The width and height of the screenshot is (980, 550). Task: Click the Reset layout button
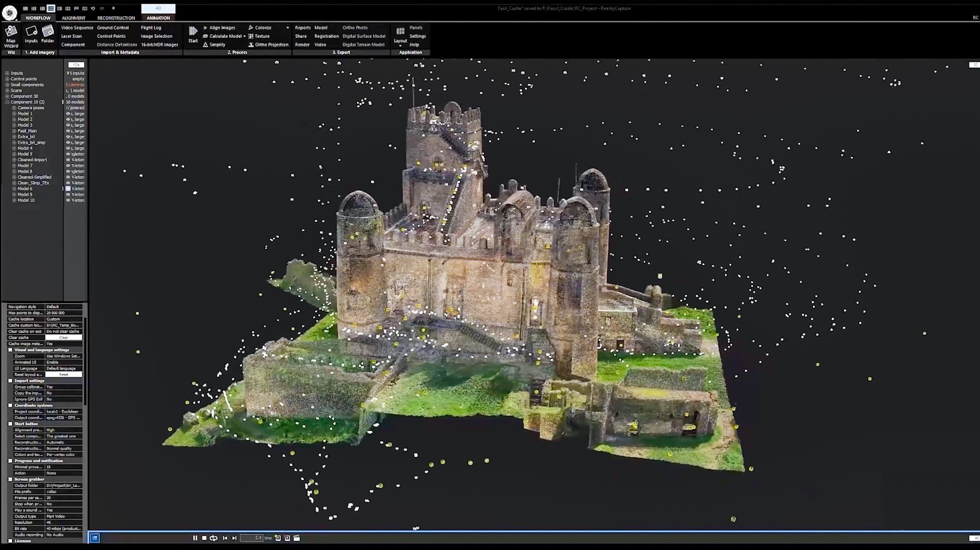coord(64,374)
